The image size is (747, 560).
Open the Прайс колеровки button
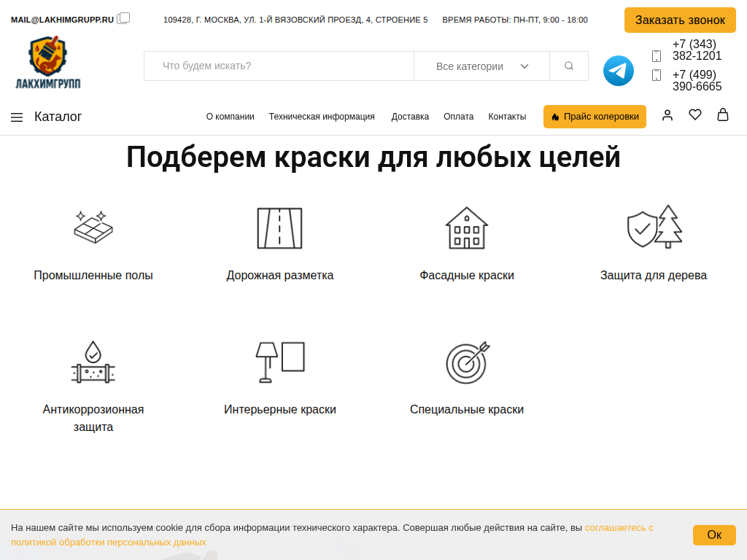(595, 116)
